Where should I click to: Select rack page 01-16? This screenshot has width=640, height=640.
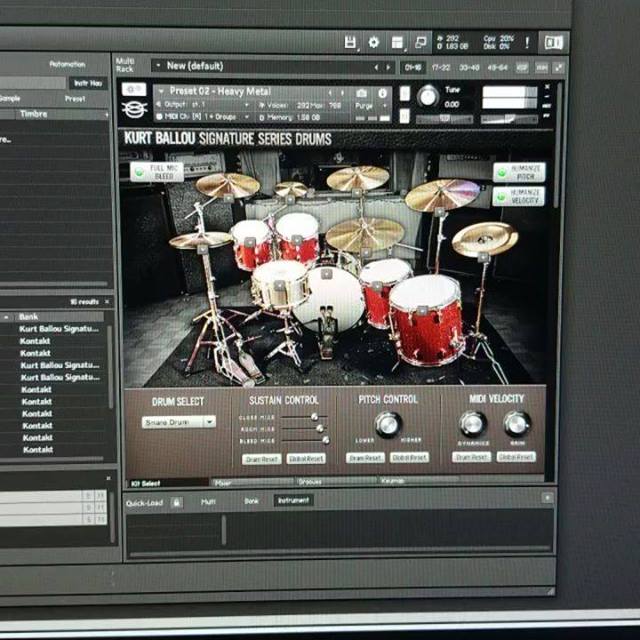coord(413,68)
